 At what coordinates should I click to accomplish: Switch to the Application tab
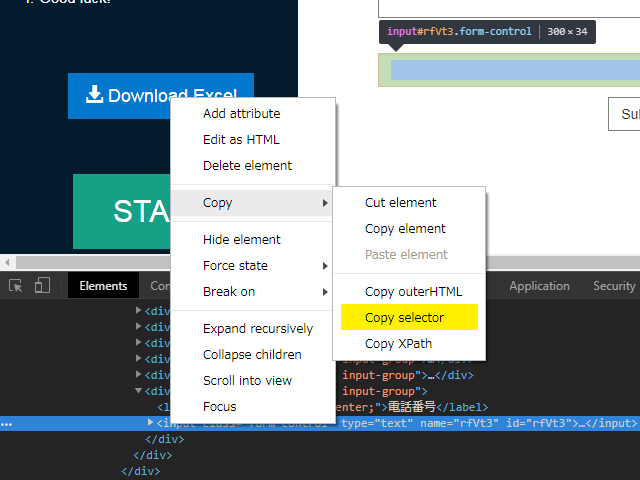(x=539, y=286)
